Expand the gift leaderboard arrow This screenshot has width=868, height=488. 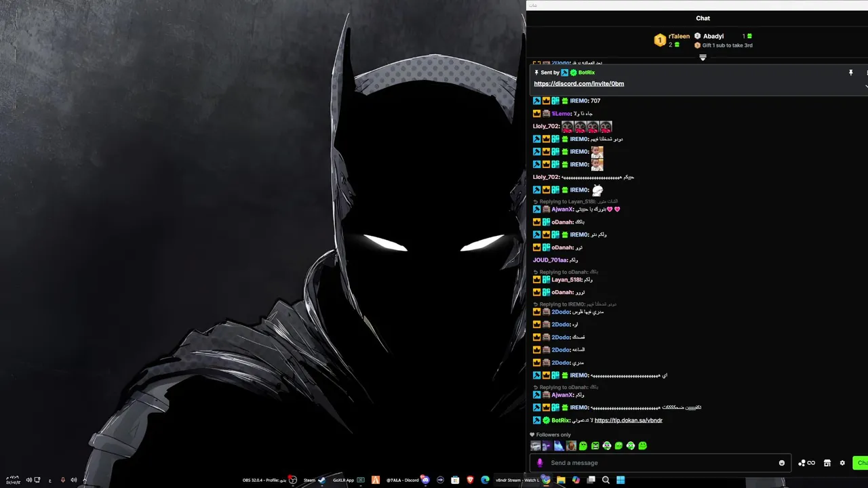coord(703,58)
